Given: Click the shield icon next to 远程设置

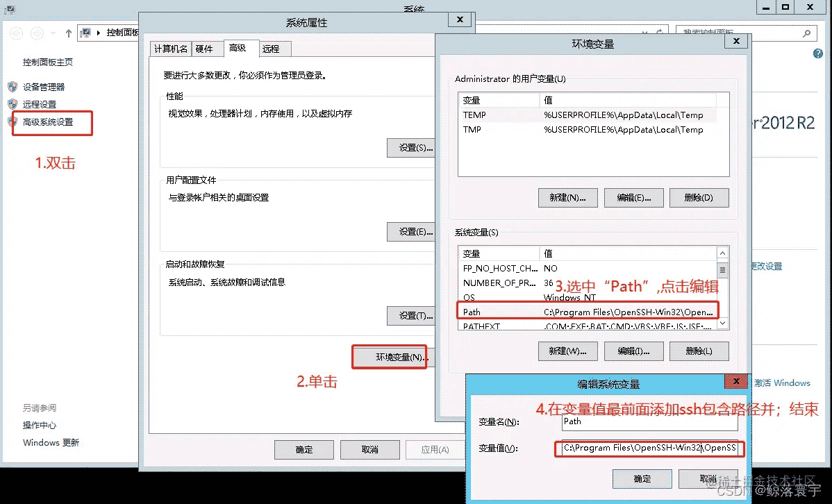Looking at the screenshot, I should point(13,104).
